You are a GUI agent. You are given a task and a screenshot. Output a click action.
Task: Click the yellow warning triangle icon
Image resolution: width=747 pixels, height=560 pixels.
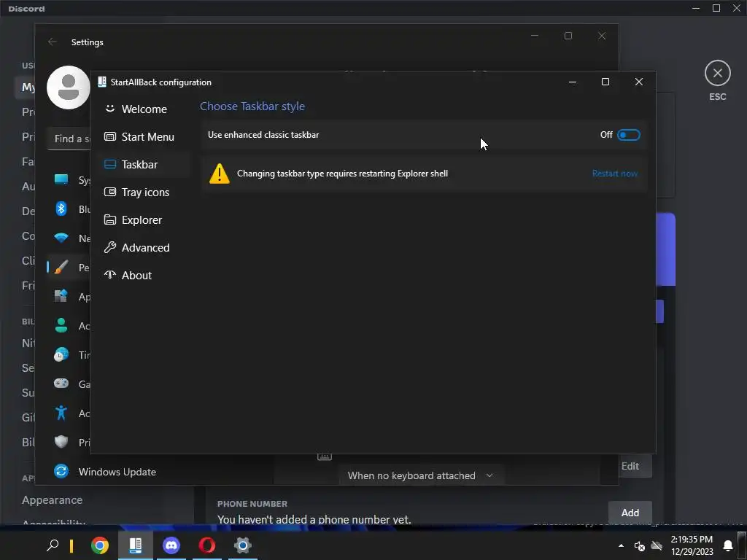pos(219,174)
